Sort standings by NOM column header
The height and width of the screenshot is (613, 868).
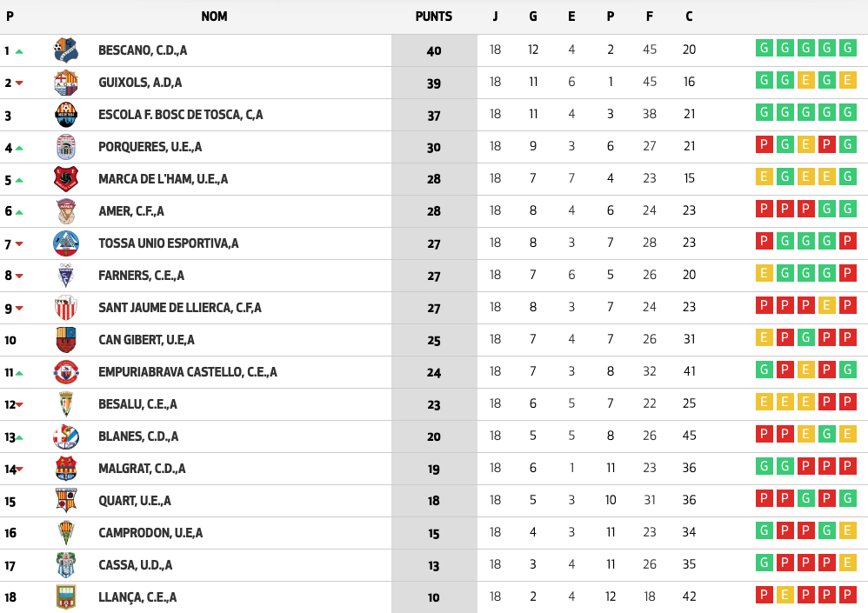[x=214, y=17]
